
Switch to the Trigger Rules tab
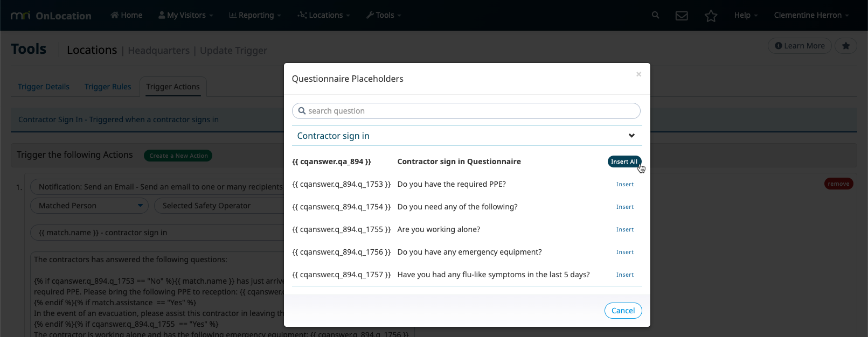[x=108, y=87]
